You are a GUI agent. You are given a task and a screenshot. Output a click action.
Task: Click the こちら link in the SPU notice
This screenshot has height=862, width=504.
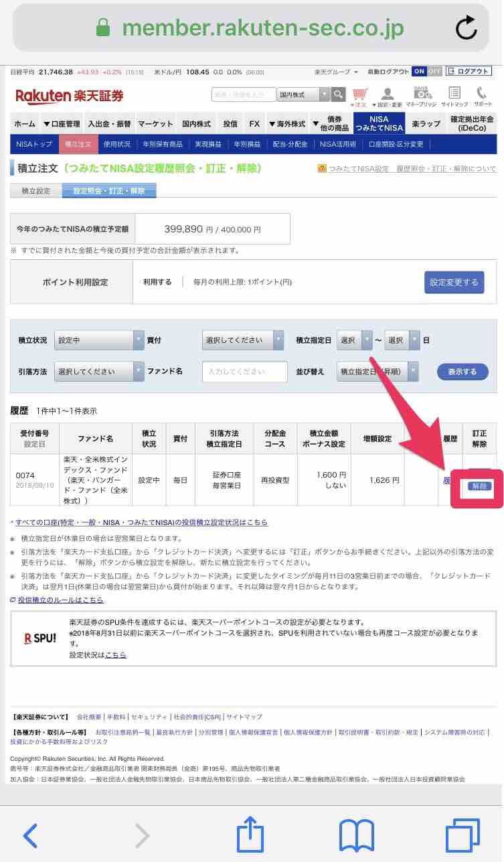116,654
